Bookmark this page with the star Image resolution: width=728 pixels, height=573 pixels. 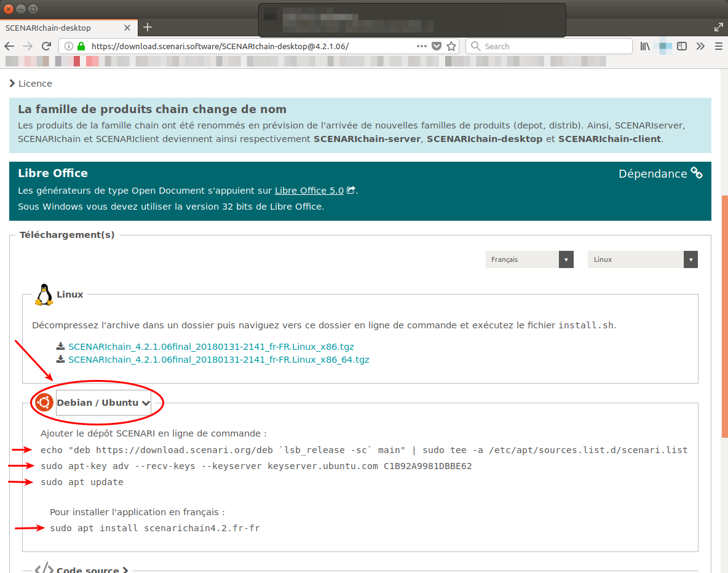[x=451, y=46]
